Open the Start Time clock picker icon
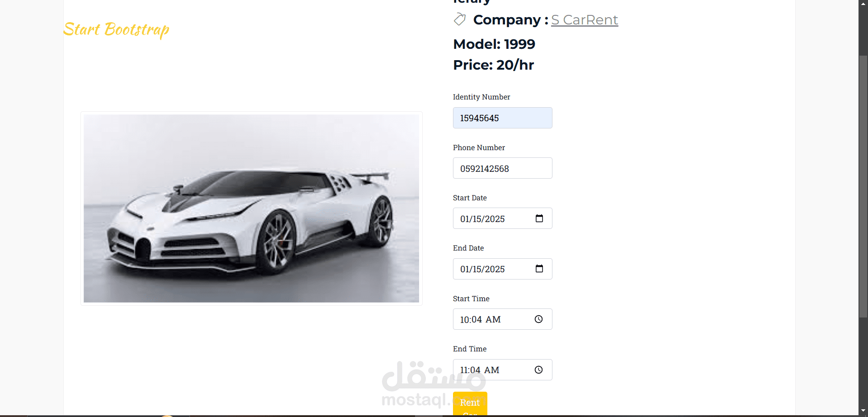Viewport: 868px width, 417px height. click(x=538, y=319)
